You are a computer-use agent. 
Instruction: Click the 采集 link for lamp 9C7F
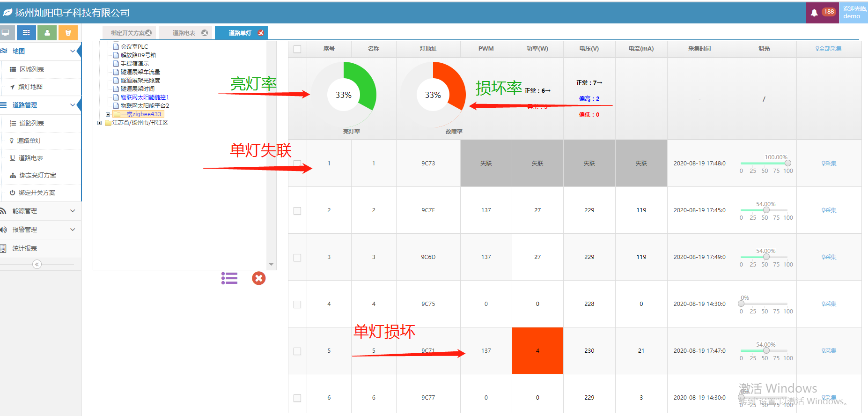pyautogui.click(x=829, y=210)
